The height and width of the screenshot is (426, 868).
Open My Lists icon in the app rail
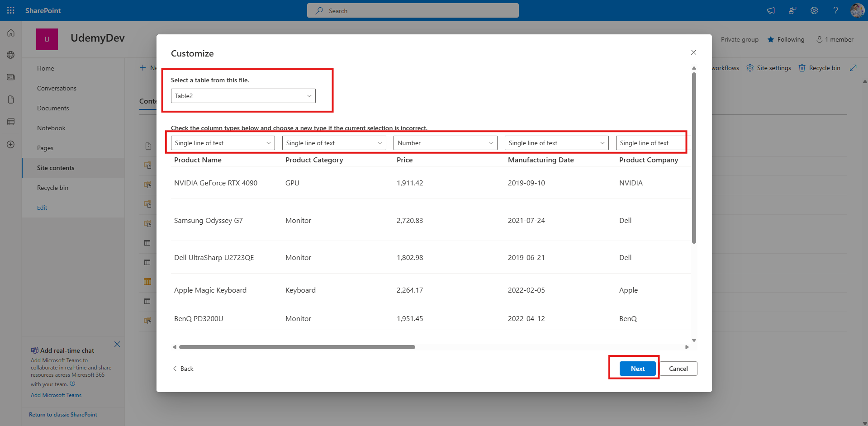pos(11,122)
